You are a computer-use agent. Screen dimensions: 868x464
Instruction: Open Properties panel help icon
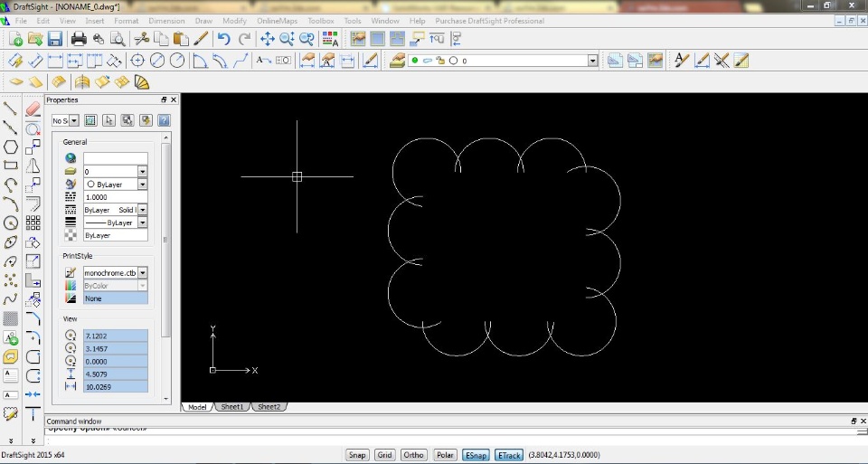tap(164, 120)
